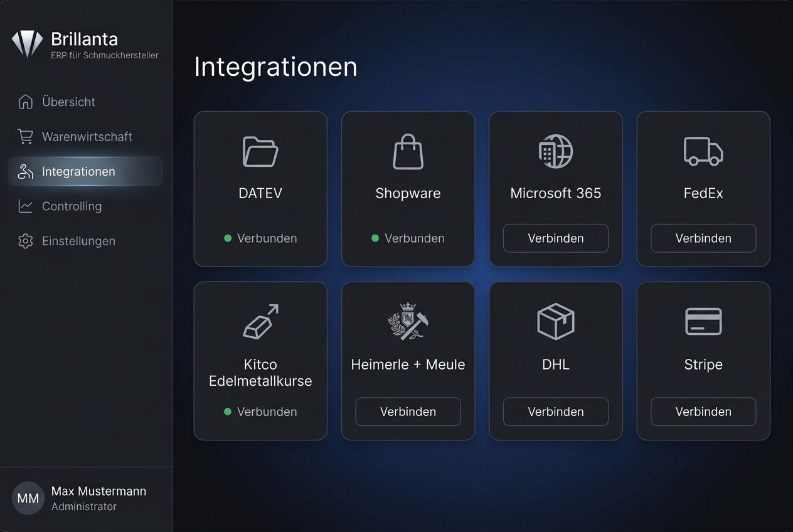Click the Max Mustermann user name
Image resolution: width=793 pixels, height=532 pixels.
coord(98,491)
